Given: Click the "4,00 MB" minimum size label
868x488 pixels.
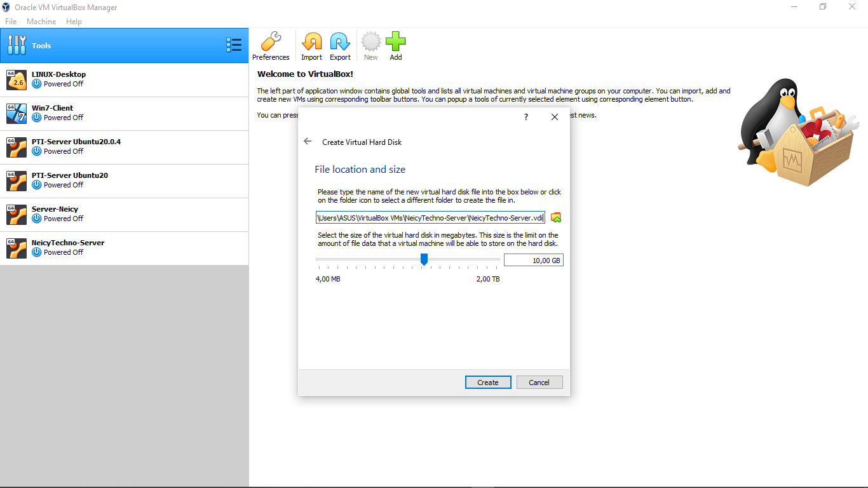Looking at the screenshot, I should point(328,279).
